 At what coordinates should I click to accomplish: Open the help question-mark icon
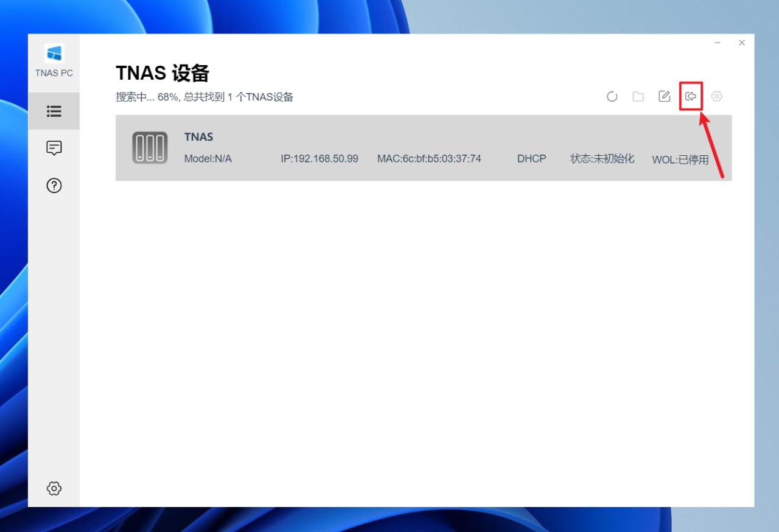(54, 186)
